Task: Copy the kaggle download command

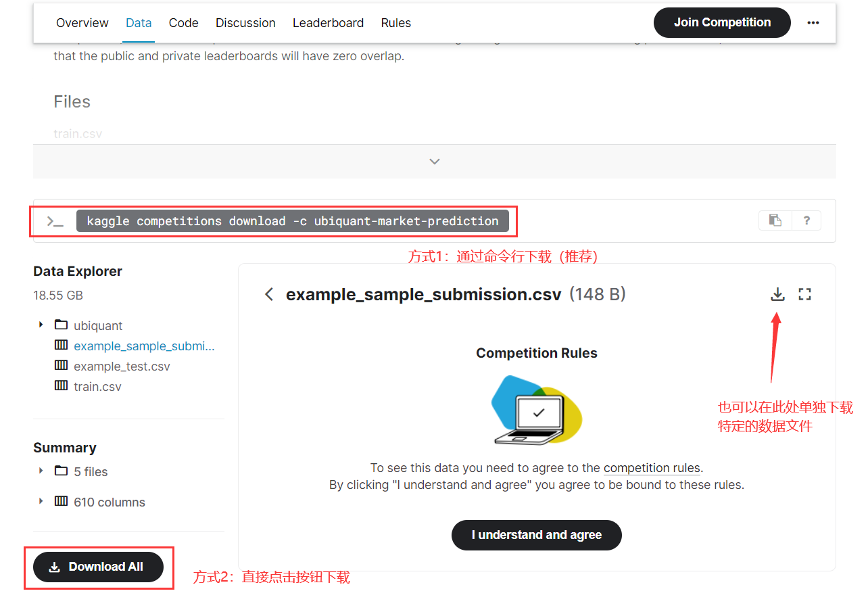Action: click(775, 220)
